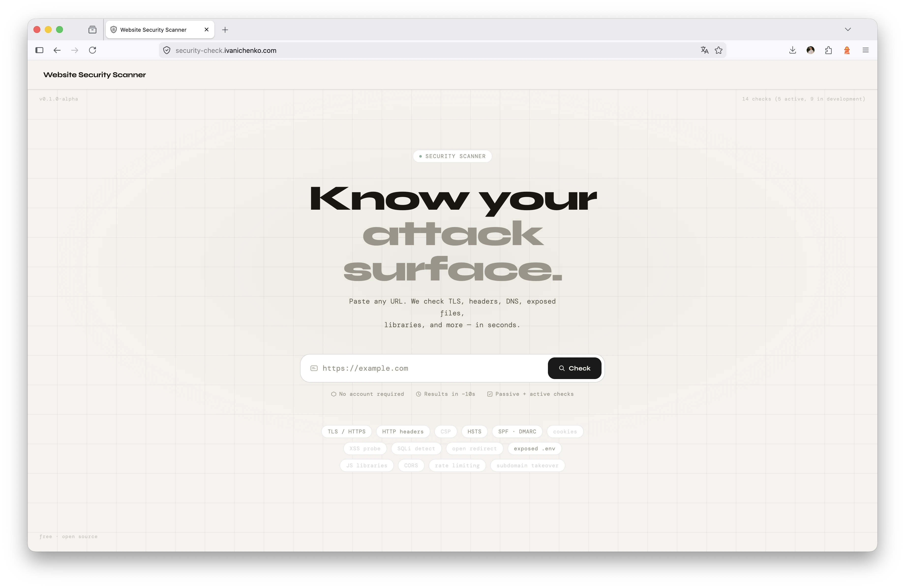
Task: Bookmark this page with the star
Action: [719, 50]
